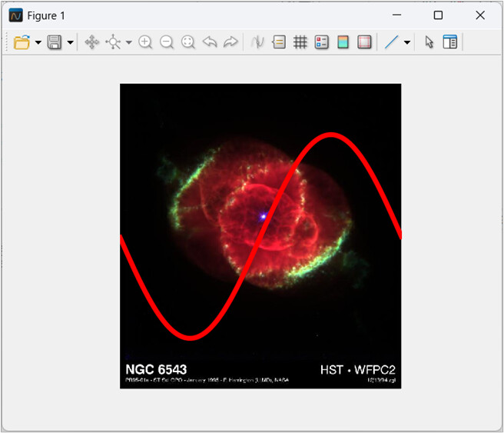Activate the zoom out magnifier

167,42
